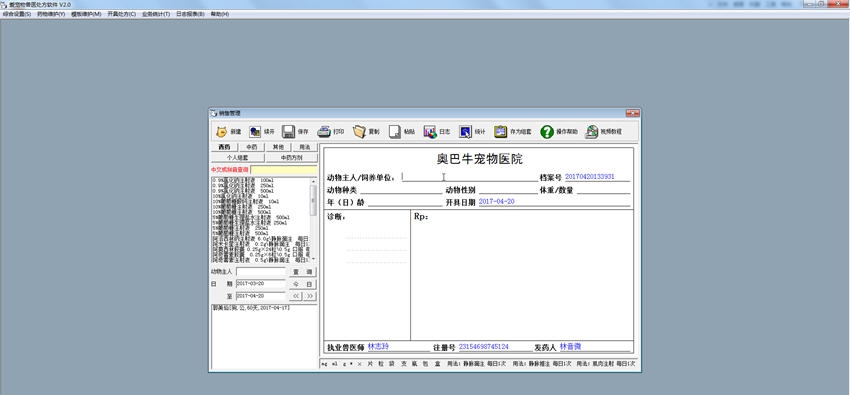The image size is (850, 395).
Task: Click the 存为组套 clipboard icon
Action: tap(500, 132)
